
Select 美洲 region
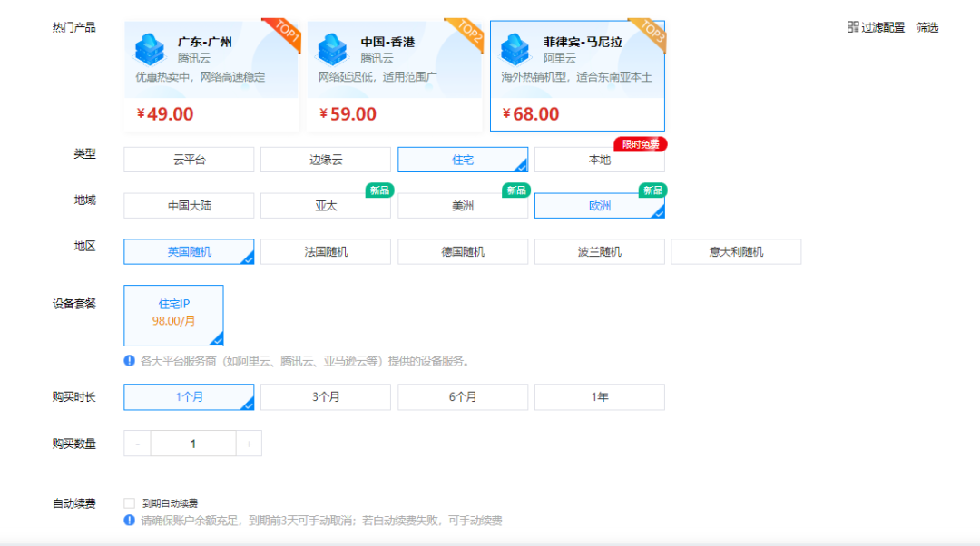463,206
